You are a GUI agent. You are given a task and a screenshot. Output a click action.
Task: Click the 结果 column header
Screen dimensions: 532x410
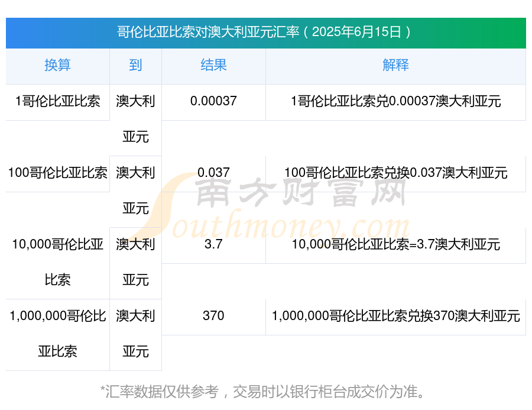[213, 65]
